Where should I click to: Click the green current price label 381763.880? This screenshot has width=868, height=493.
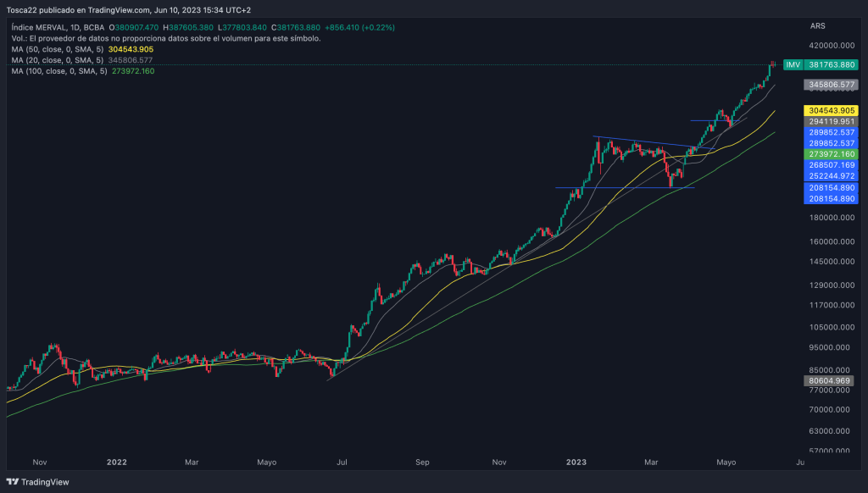coord(830,64)
